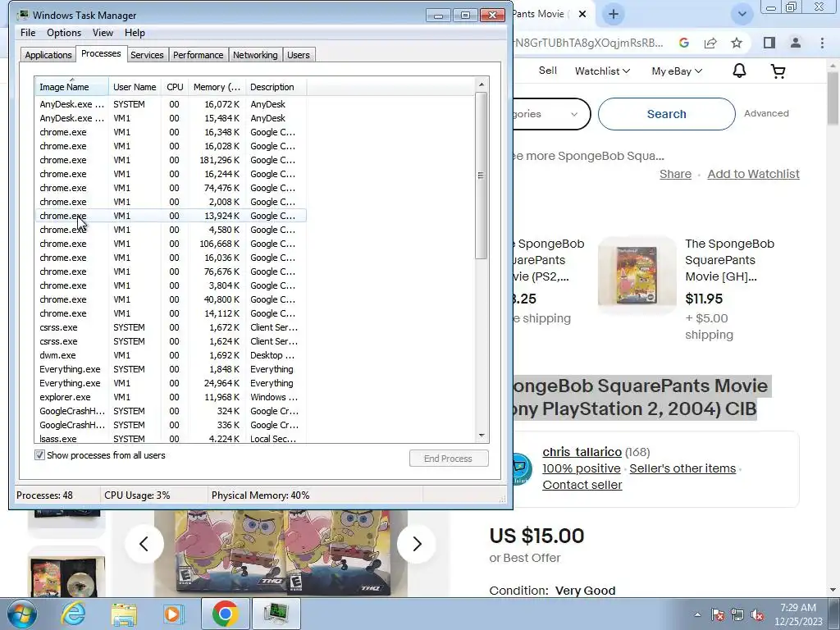Open Seller's other items link

682,468
